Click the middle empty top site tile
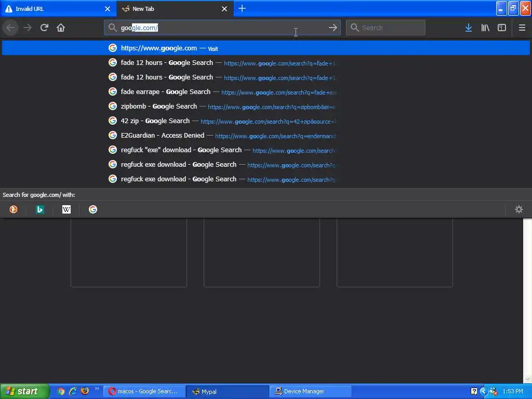 (x=262, y=252)
